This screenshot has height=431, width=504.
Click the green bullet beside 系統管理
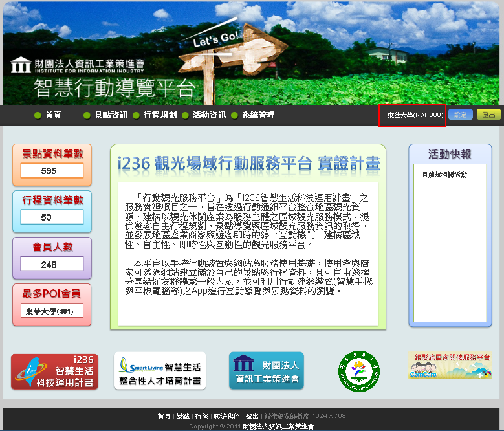click(234, 115)
